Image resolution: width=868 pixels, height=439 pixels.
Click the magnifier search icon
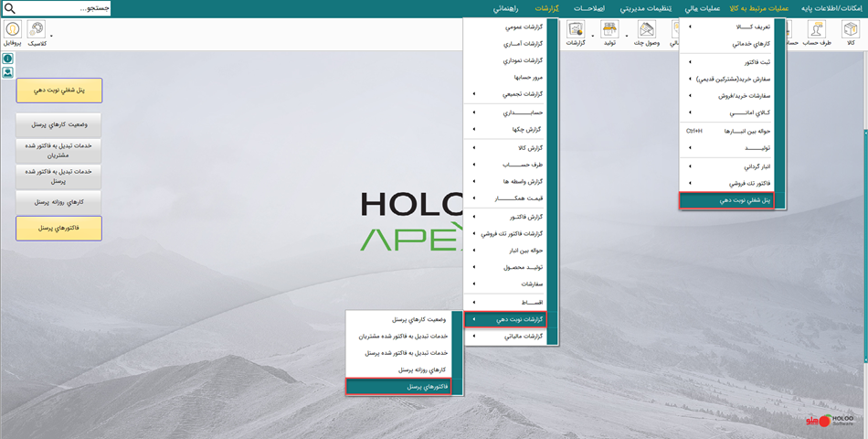point(9,8)
